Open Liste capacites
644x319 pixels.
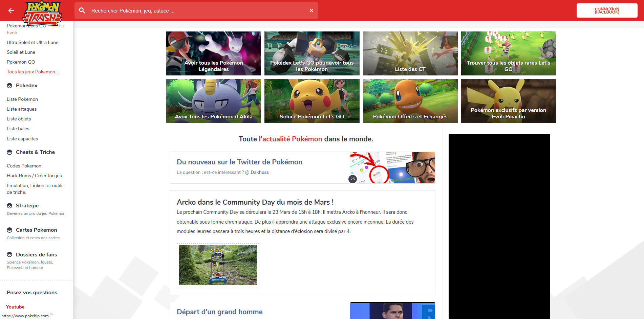pyautogui.click(x=22, y=139)
